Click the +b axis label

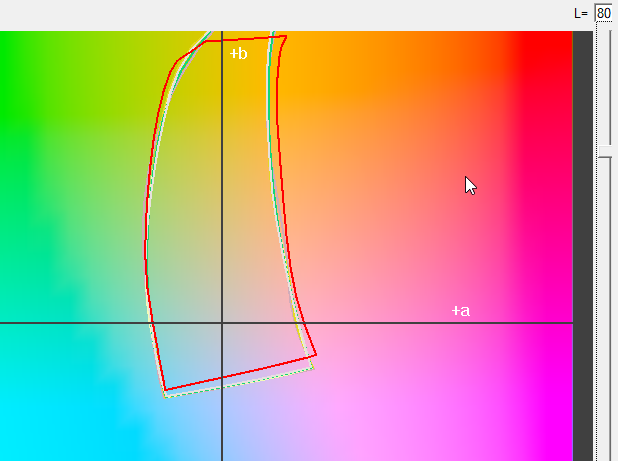[x=238, y=53]
